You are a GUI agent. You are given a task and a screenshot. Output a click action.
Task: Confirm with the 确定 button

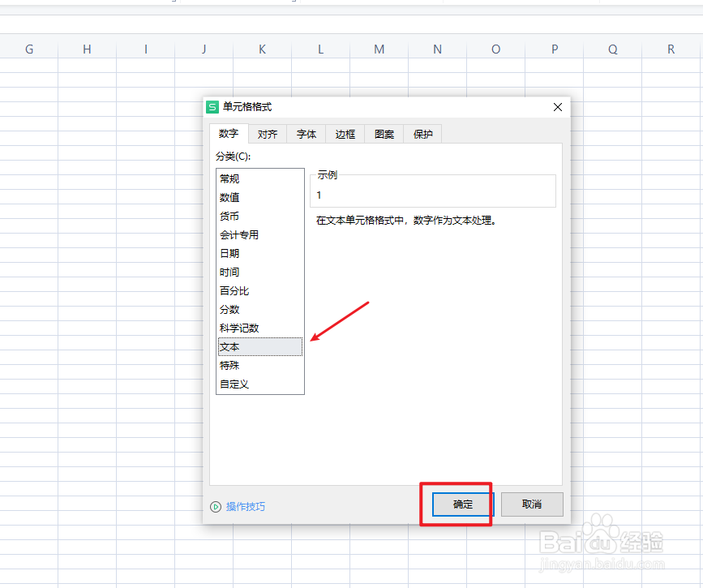coord(463,504)
